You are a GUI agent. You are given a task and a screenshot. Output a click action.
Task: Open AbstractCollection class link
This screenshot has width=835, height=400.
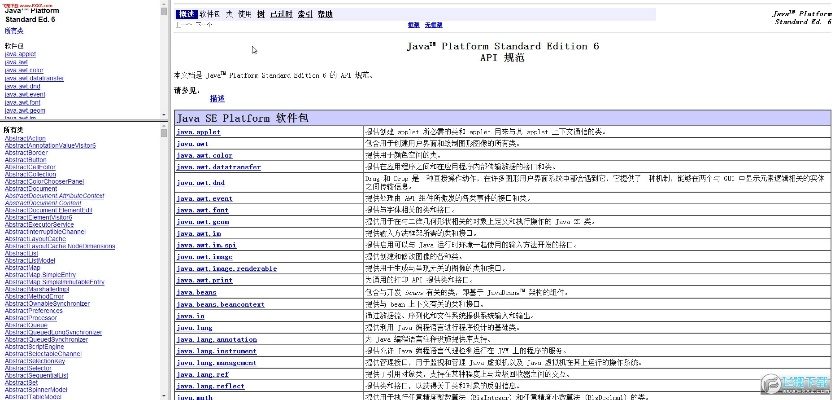[x=30, y=174]
